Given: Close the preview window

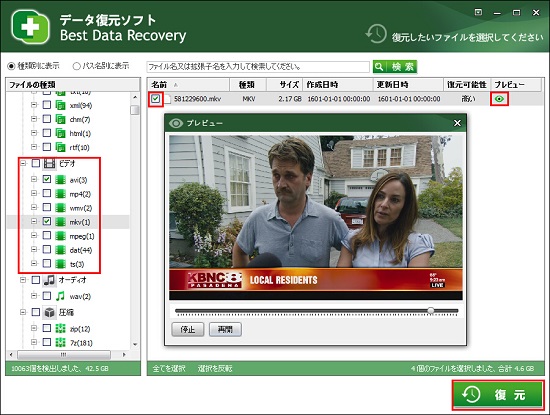Looking at the screenshot, I should [x=457, y=123].
